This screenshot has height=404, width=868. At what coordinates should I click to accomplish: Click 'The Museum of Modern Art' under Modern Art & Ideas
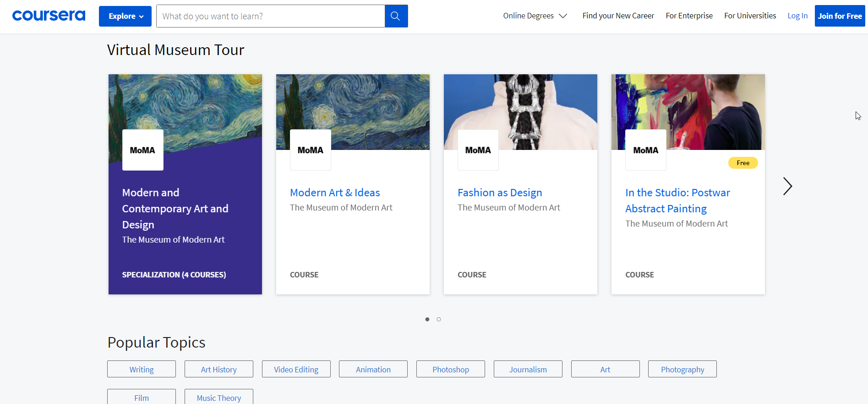click(341, 208)
